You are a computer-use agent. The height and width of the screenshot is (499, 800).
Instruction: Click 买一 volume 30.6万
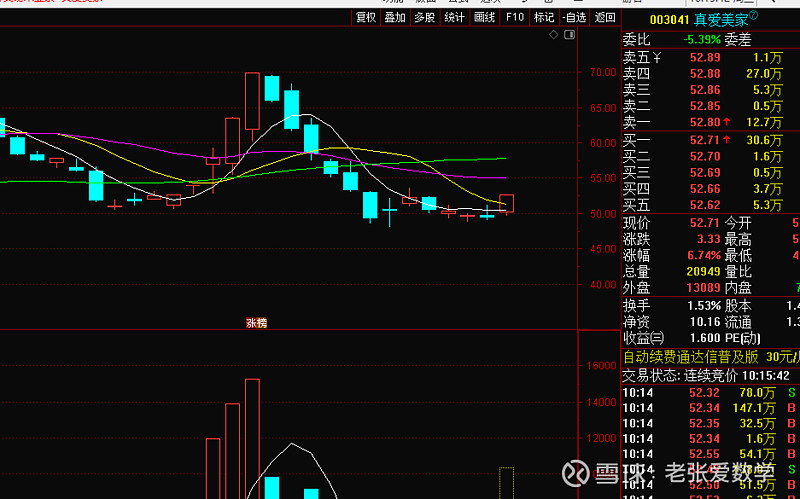click(x=764, y=140)
